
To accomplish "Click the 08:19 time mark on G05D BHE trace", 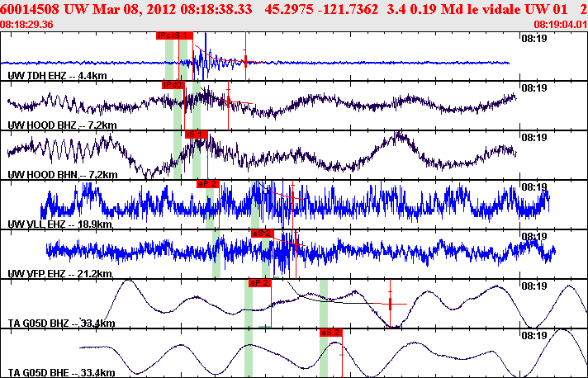I will 534,335.
